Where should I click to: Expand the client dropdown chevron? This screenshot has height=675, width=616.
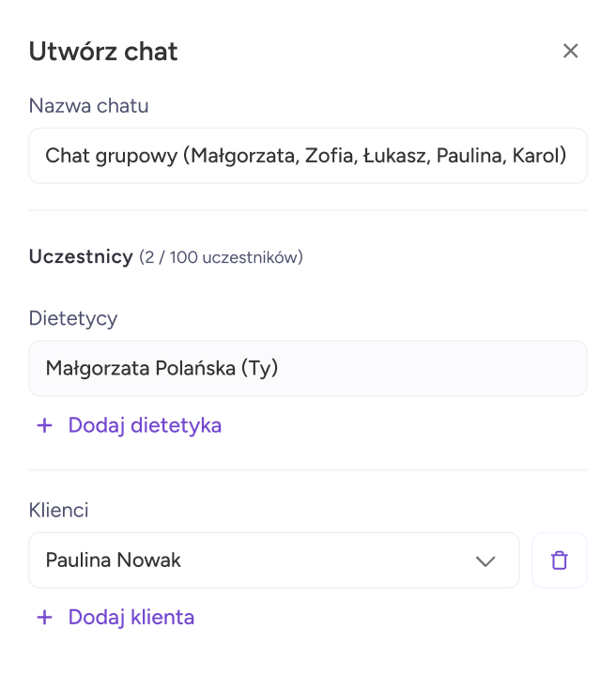pos(485,560)
